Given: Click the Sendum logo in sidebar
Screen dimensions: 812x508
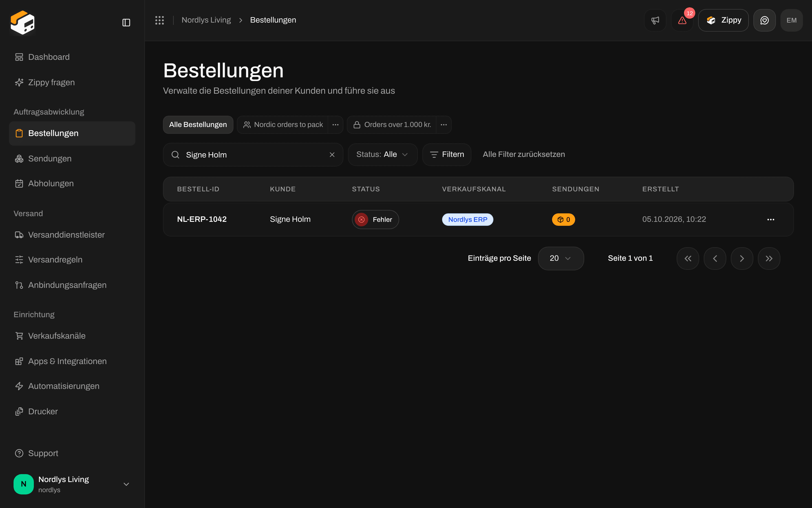Looking at the screenshot, I should click(23, 23).
